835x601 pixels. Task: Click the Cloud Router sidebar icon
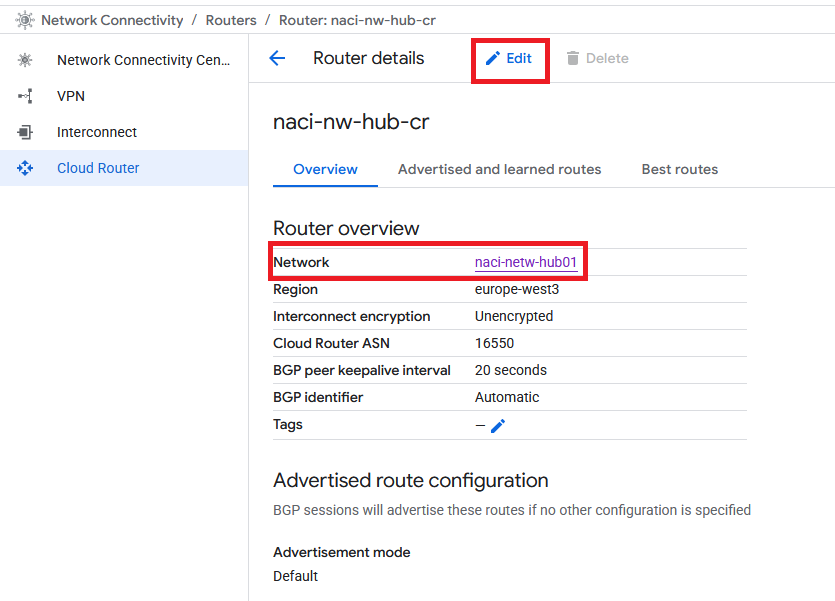(25, 168)
